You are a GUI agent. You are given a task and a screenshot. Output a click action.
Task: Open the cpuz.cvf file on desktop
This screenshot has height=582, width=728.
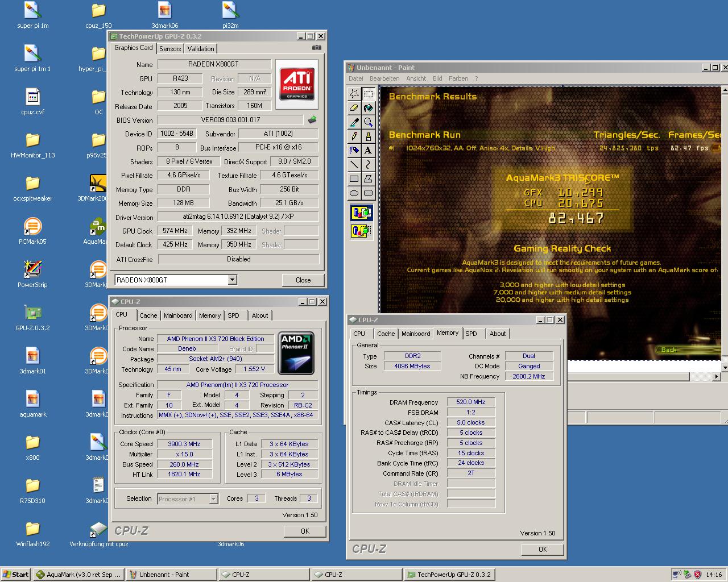point(32,101)
